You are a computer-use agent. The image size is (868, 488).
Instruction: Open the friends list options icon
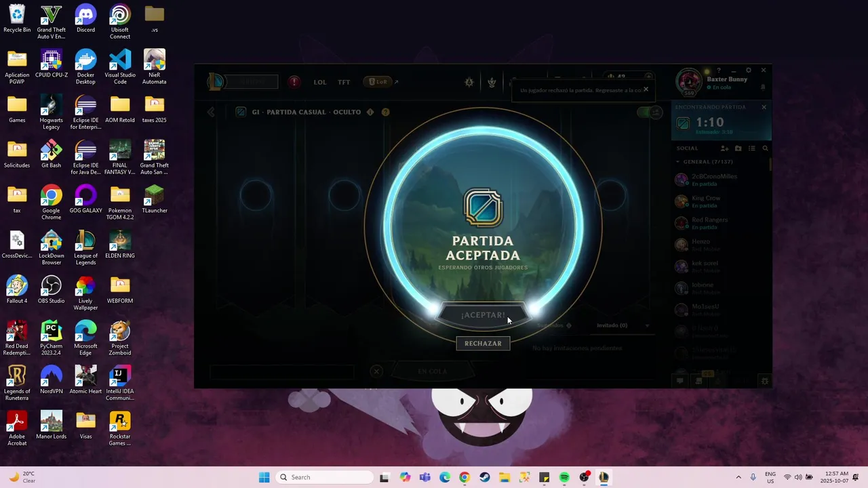click(x=751, y=148)
